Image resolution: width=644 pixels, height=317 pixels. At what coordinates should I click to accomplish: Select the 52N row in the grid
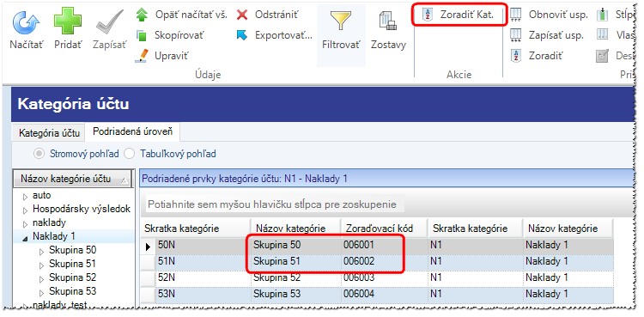(377, 277)
